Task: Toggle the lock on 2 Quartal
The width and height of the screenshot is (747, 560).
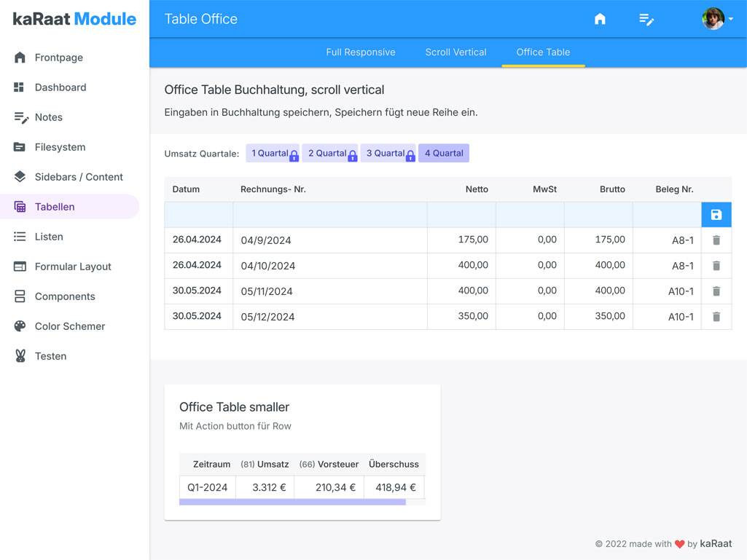Action: 352,155
